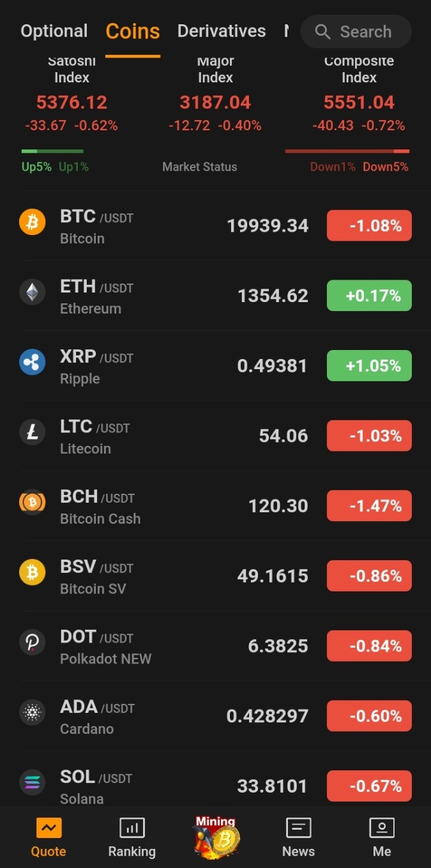Switch to the Derivatives tab

coord(222,31)
